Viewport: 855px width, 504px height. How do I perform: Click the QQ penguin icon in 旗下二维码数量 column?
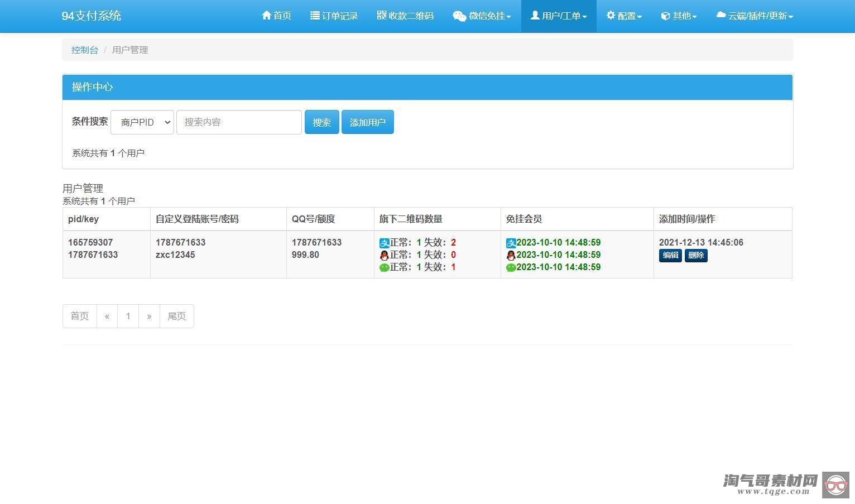pyautogui.click(x=384, y=256)
